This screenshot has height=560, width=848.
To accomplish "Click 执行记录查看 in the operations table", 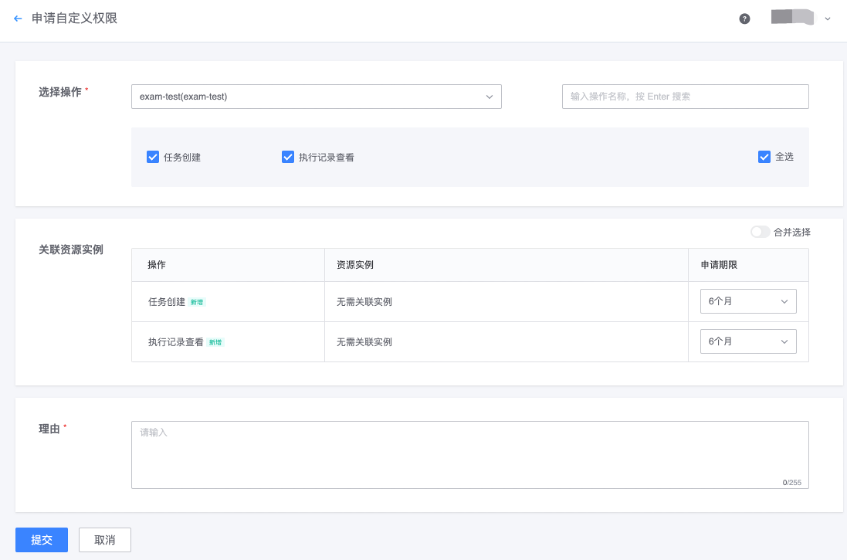I will click(x=176, y=342).
